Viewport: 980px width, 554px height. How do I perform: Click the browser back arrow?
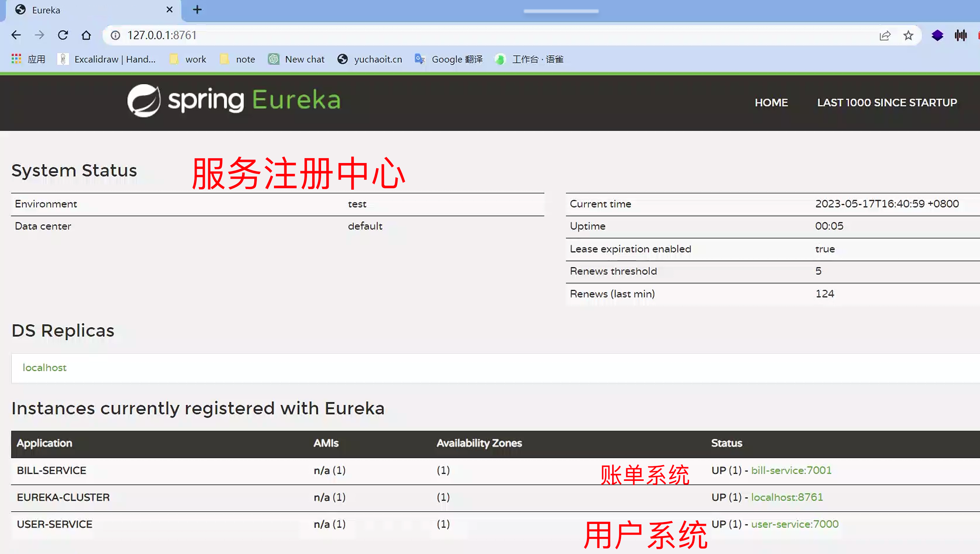(x=16, y=35)
